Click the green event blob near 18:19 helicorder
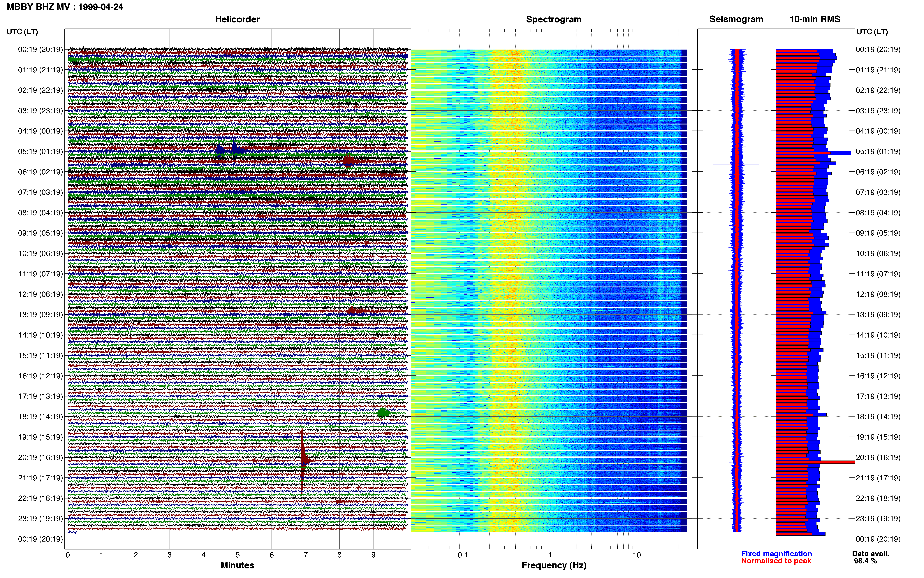The width and height of the screenshot is (924, 578). [383, 413]
